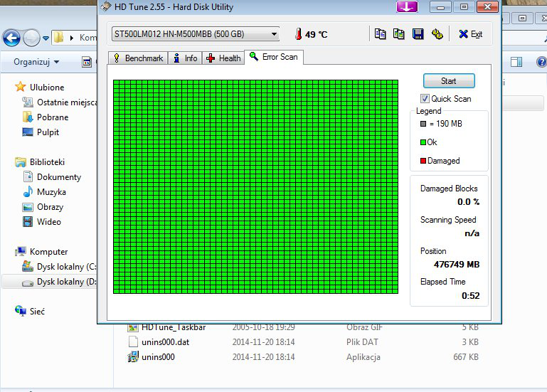
Task: Switch to the Health tab
Action: 223,58
